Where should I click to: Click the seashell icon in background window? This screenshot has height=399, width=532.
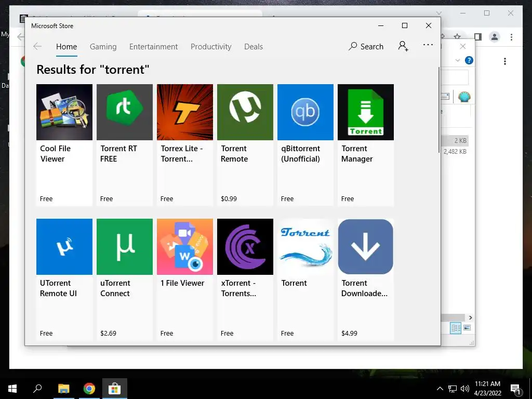[x=464, y=97]
